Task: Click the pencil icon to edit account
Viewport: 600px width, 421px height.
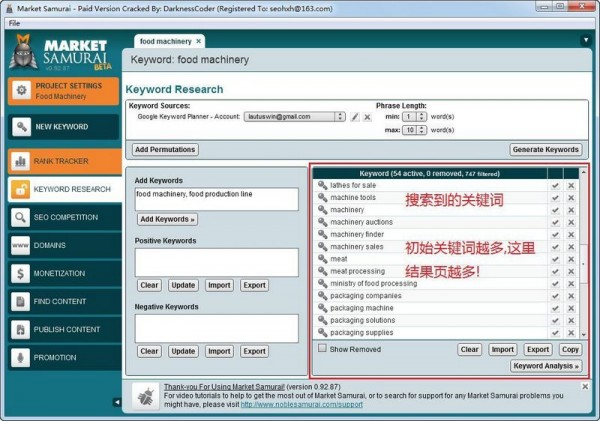Action: (355, 117)
